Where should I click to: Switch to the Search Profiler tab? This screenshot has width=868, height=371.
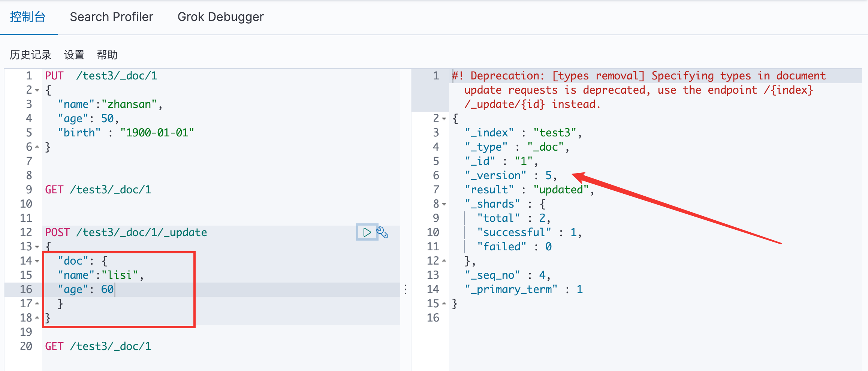pos(111,17)
